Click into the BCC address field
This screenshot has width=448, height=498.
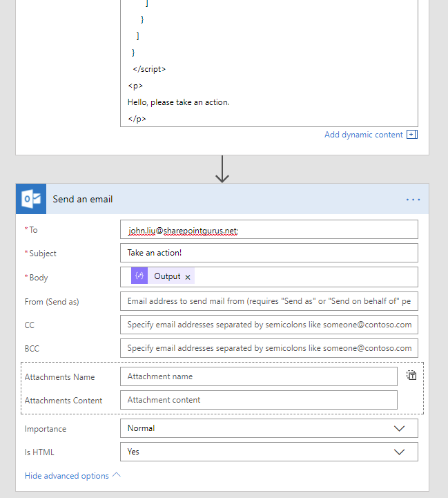point(269,348)
